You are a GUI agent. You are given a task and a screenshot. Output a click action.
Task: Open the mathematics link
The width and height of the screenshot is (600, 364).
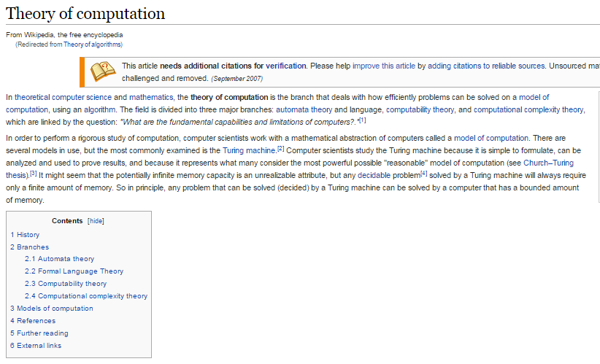click(x=151, y=97)
